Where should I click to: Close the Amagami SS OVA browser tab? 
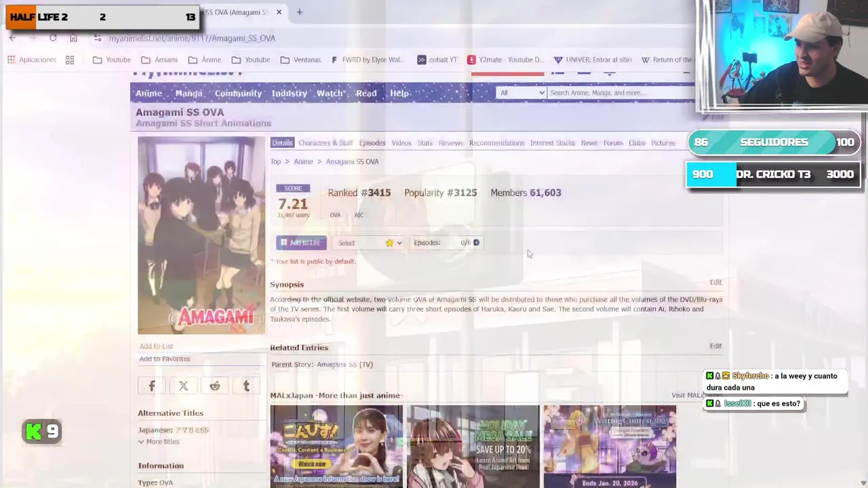pyautogui.click(x=279, y=12)
